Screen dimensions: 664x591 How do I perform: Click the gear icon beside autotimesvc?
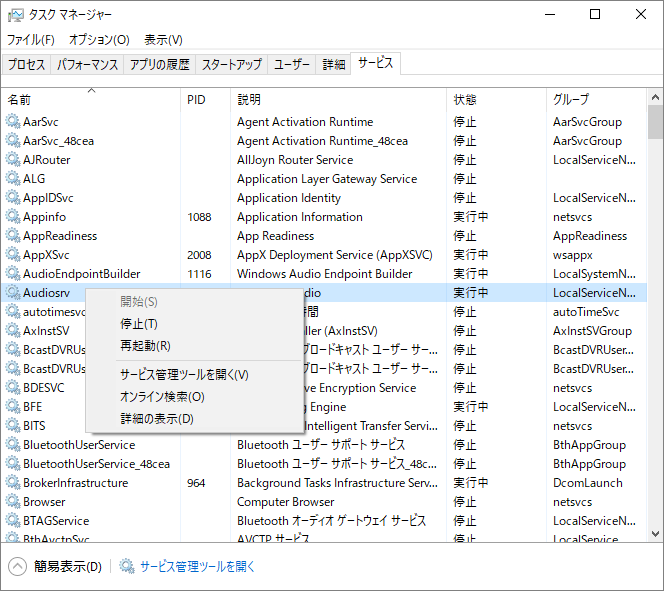[13, 312]
